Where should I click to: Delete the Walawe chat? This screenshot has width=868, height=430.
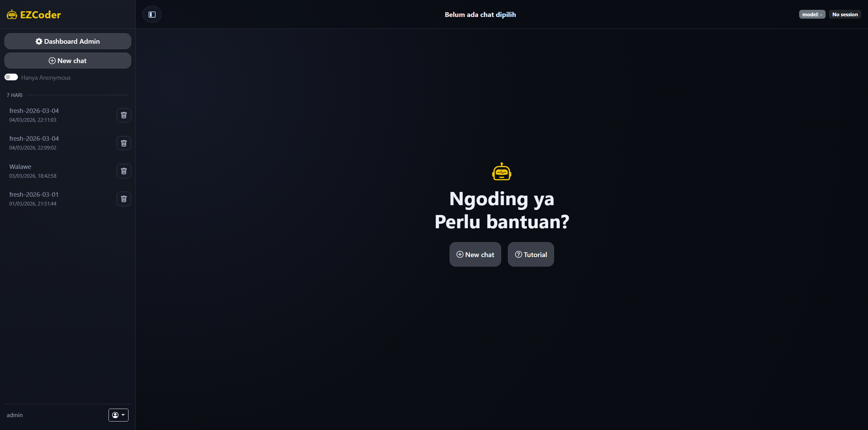click(x=124, y=171)
